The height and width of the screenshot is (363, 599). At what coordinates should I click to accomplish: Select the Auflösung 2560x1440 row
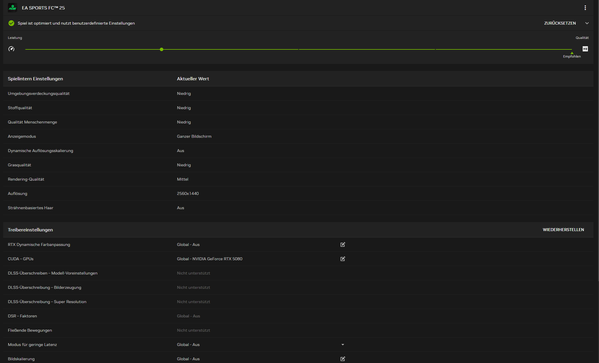[x=298, y=194]
